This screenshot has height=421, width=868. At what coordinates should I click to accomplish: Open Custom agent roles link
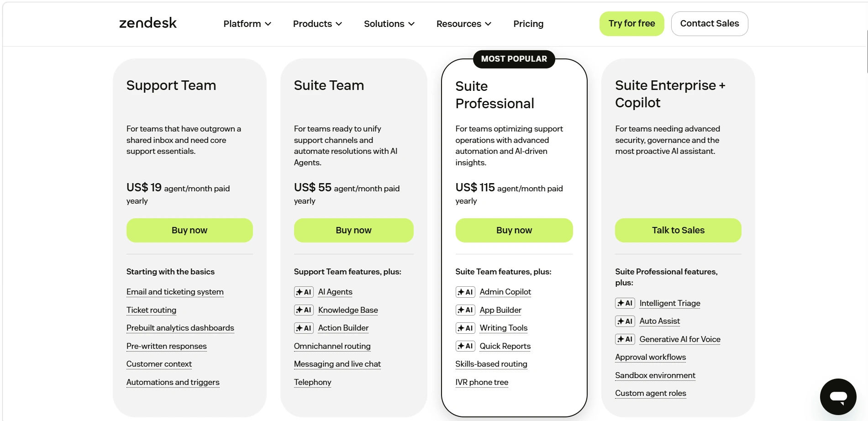click(x=650, y=393)
